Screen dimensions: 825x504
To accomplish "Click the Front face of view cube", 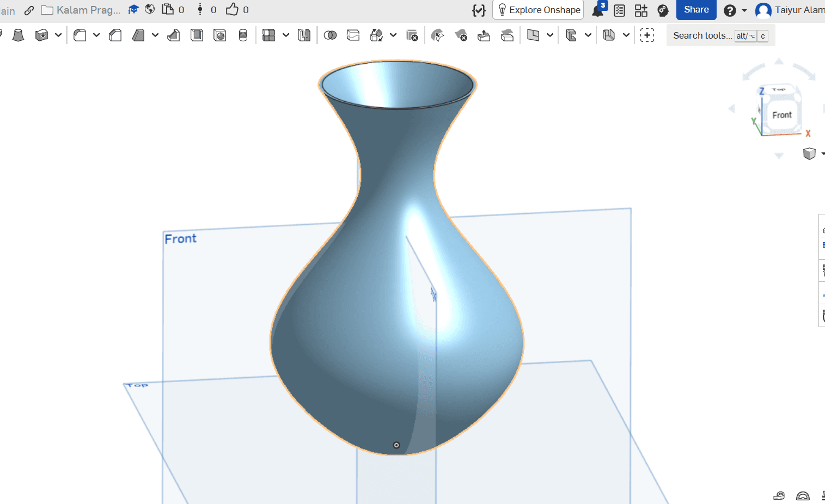I will [x=781, y=115].
